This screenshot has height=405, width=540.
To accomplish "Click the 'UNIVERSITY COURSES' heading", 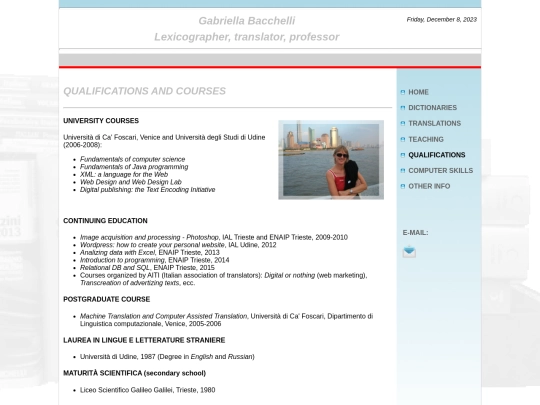I will coord(101,121).
